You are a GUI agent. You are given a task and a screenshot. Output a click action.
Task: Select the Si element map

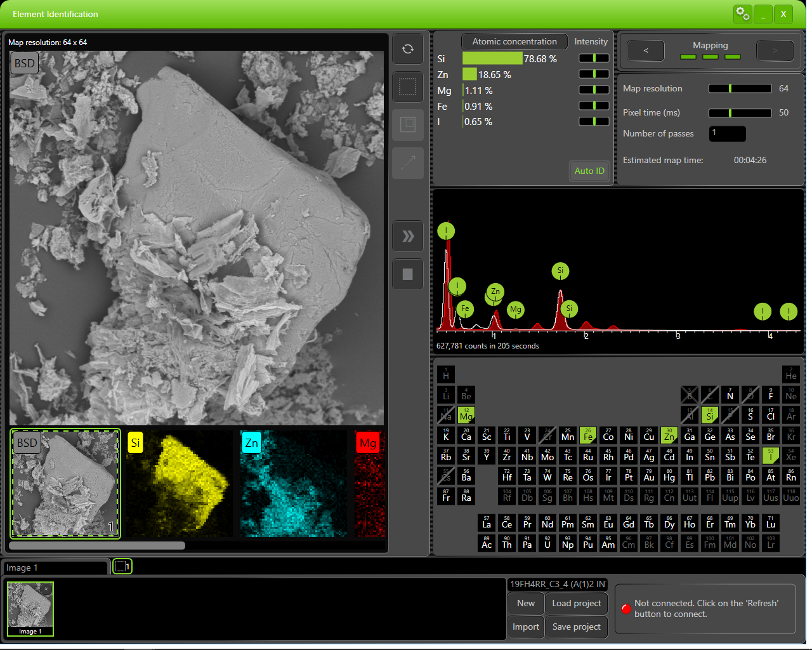(x=179, y=484)
